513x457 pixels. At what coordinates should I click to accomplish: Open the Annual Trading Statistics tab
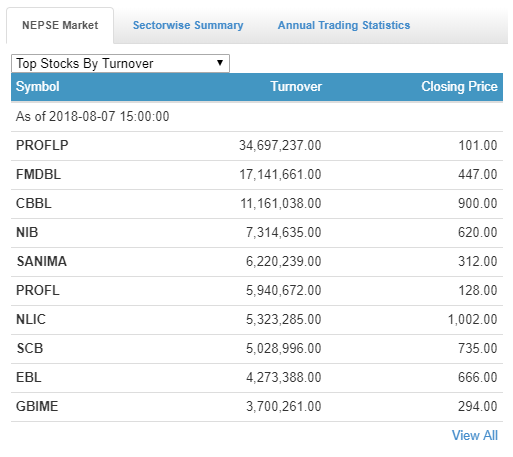344,25
